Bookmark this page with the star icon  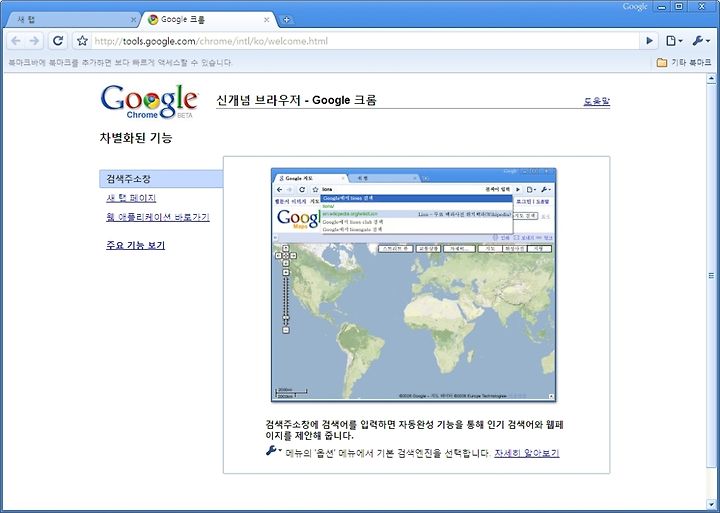tap(82, 41)
